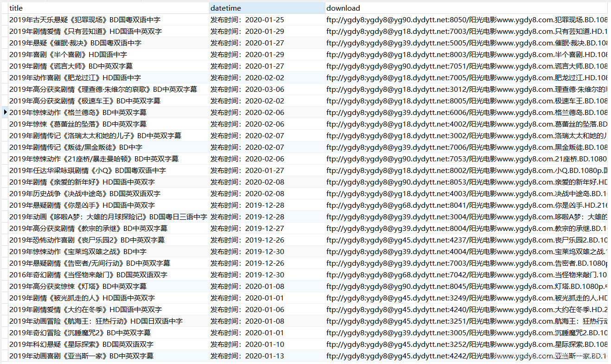This screenshot has width=611, height=364.
Task: Select the datetime column header
Action: (267, 8)
